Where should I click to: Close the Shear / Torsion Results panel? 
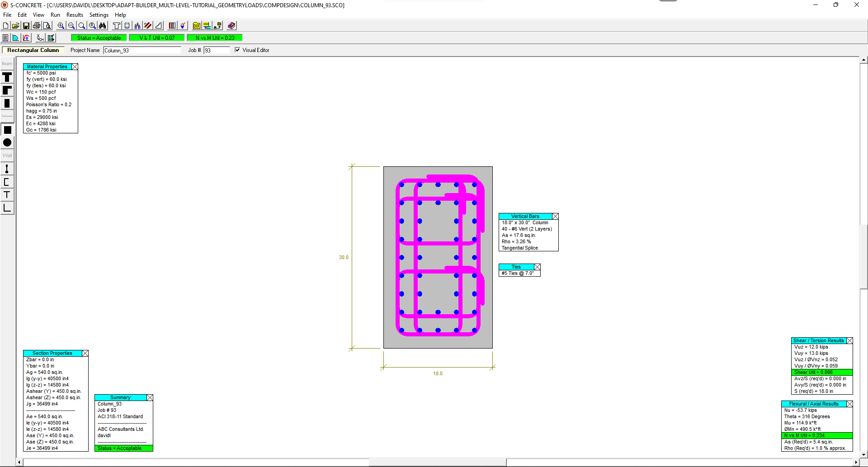[x=849, y=341]
